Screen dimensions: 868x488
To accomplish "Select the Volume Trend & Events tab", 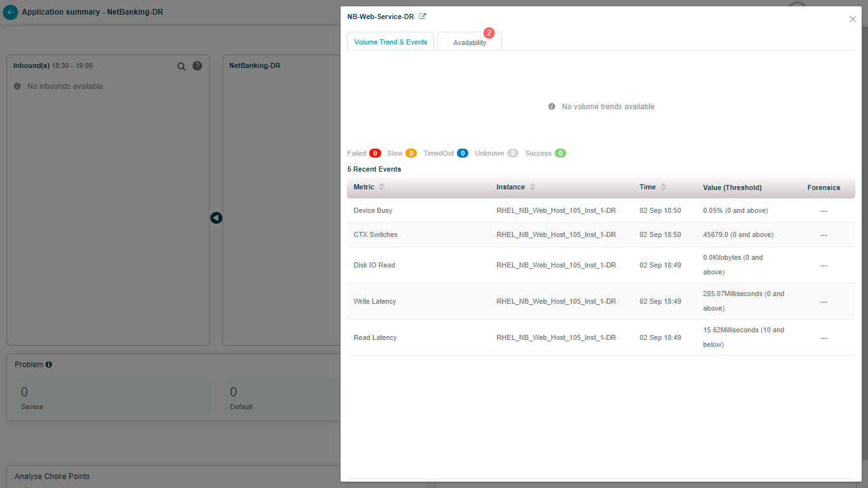I will pyautogui.click(x=391, y=42).
